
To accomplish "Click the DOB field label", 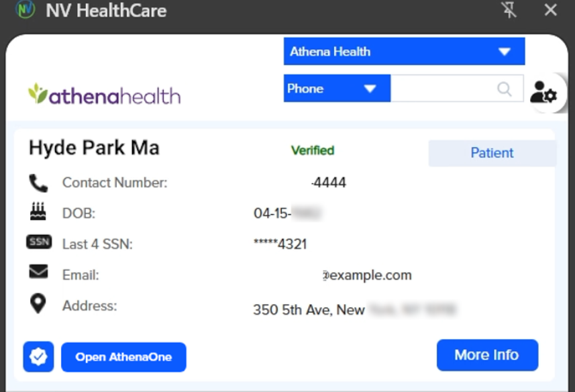I will (x=79, y=213).
